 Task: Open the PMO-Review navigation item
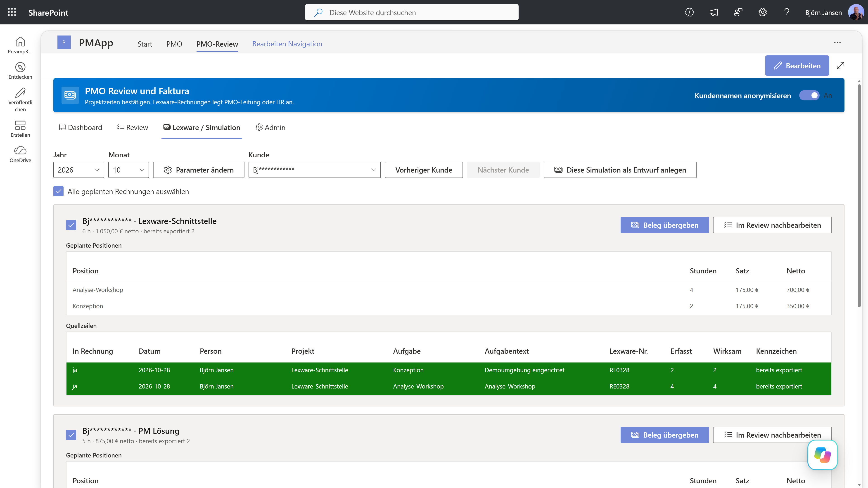217,44
